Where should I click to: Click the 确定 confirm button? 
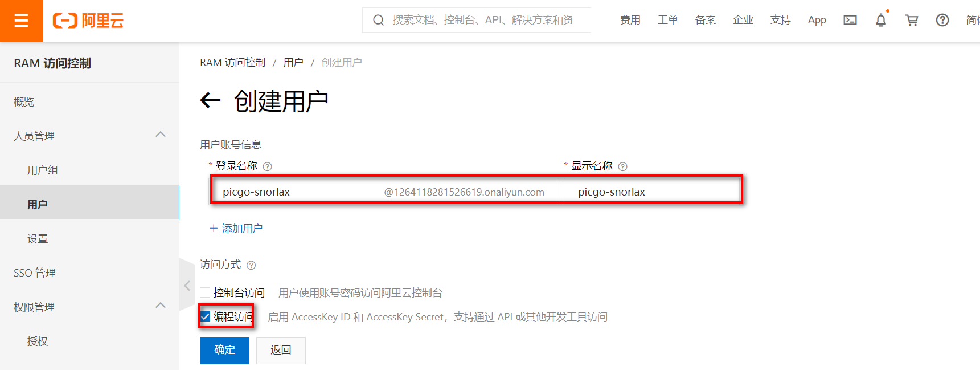click(x=224, y=350)
